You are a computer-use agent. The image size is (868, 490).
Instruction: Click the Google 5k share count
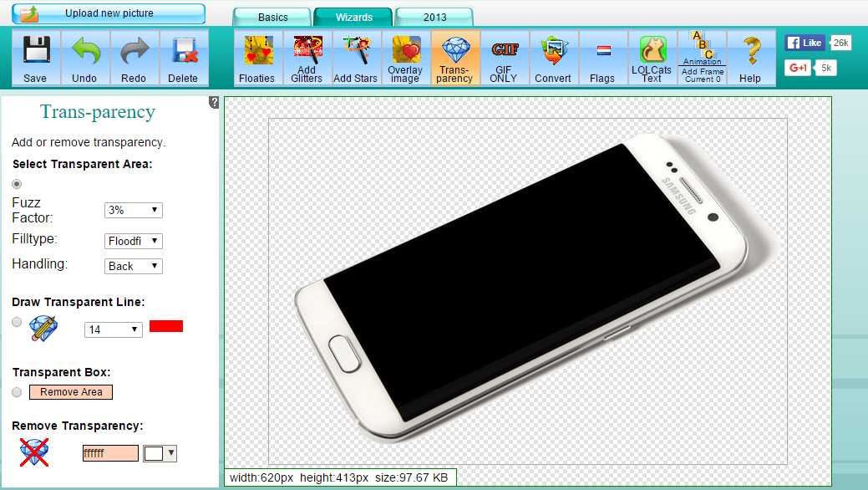[826, 68]
